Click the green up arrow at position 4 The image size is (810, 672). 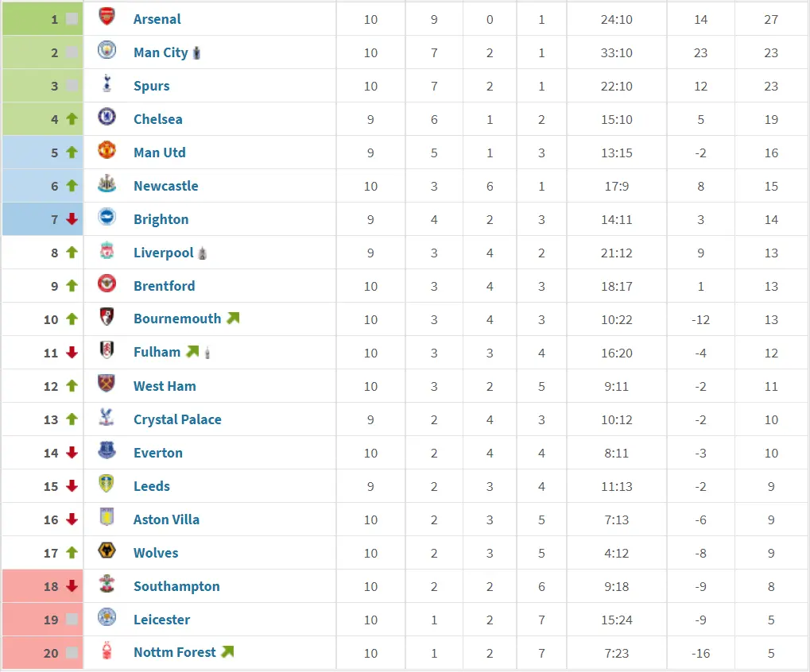click(72, 119)
